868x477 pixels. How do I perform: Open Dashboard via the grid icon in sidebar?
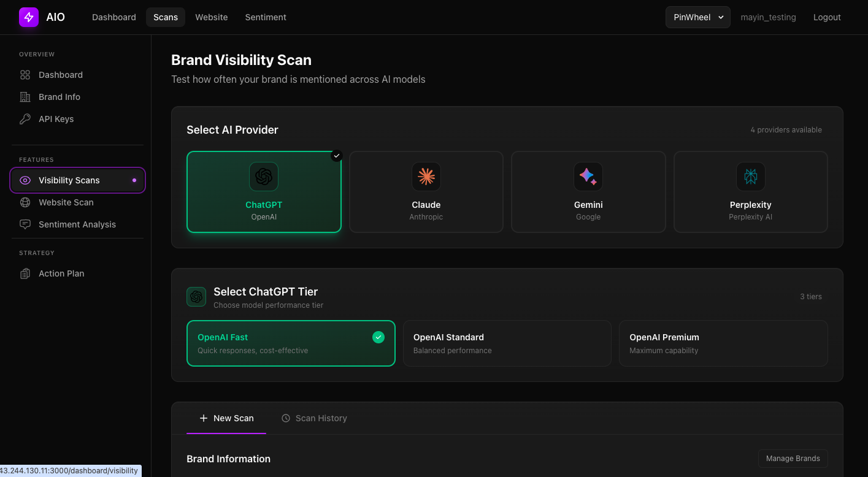pos(25,74)
